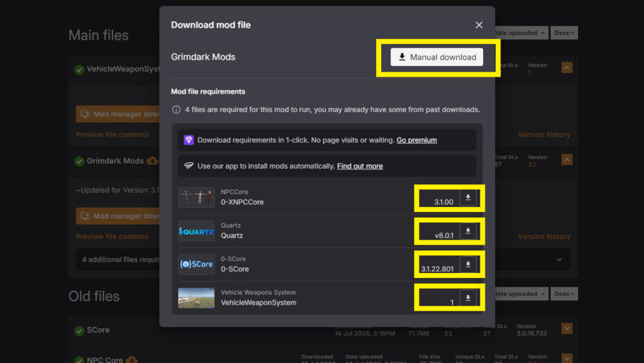644x363 pixels.
Task: Click the Manual download button
Action: (436, 57)
